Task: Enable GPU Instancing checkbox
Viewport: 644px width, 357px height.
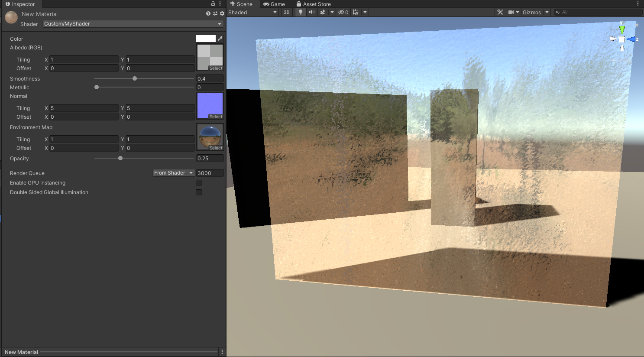Action: coord(199,183)
